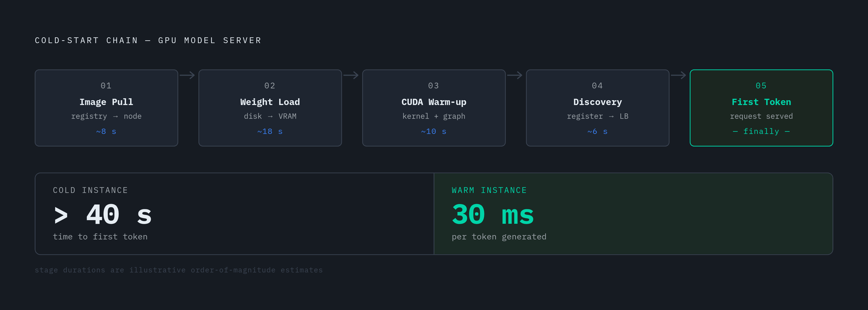
Task: Click the 'CUDA Warm-up' stage heading
Action: tap(434, 102)
